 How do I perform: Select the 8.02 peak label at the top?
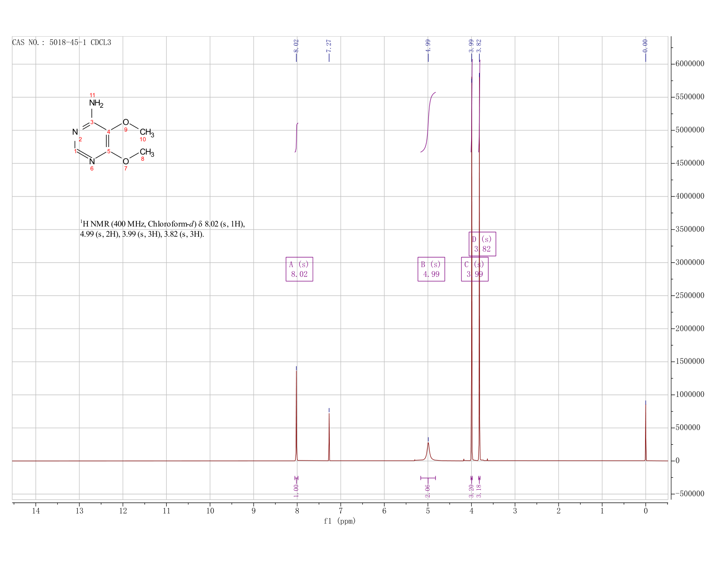click(296, 46)
